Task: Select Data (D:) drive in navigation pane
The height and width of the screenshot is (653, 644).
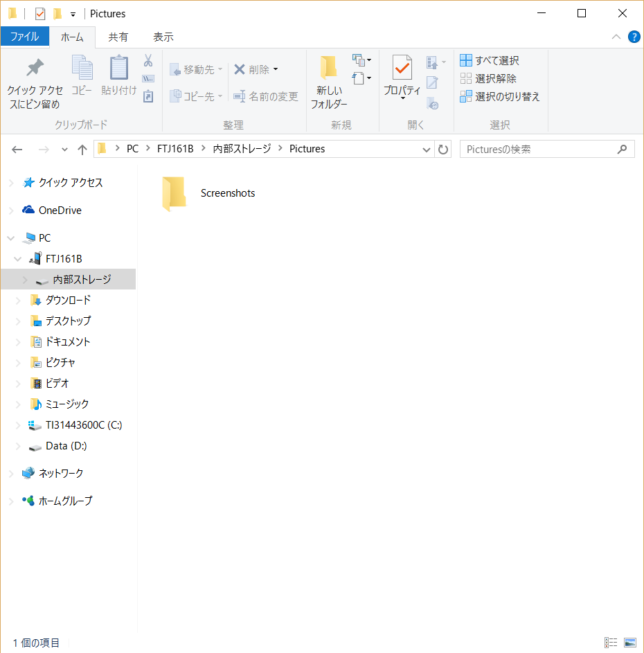Action: coord(66,446)
